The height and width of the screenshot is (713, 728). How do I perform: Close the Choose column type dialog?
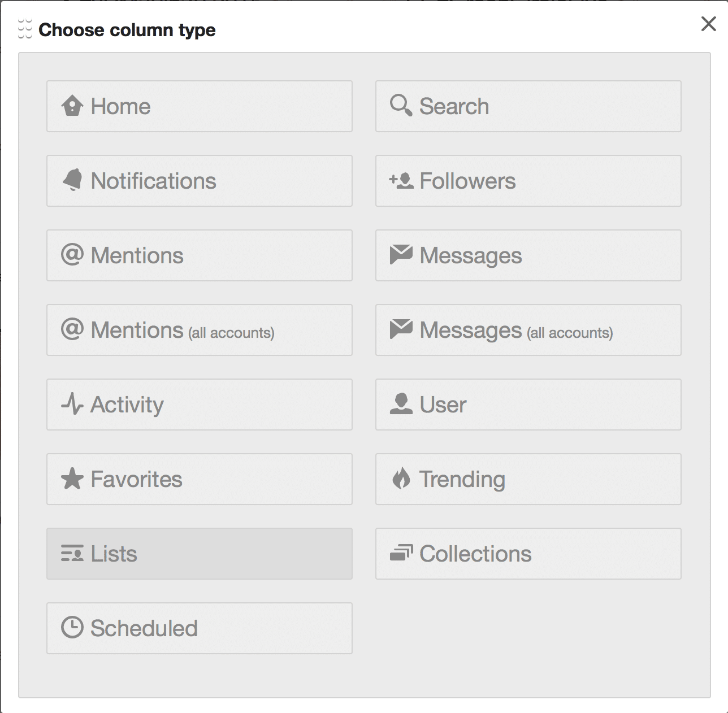(708, 24)
